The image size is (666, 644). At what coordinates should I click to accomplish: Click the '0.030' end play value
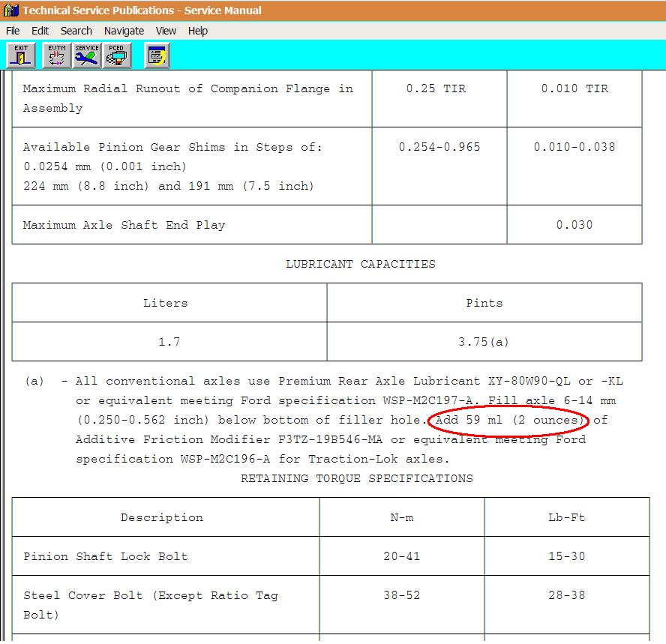pyautogui.click(x=574, y=225)
